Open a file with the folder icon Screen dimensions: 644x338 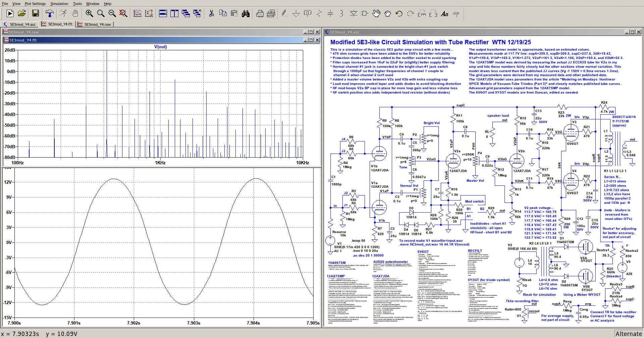(22, 13)
